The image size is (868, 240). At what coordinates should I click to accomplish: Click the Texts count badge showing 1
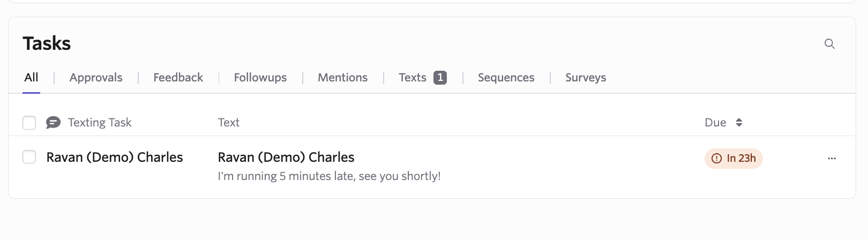pos(440,78)
